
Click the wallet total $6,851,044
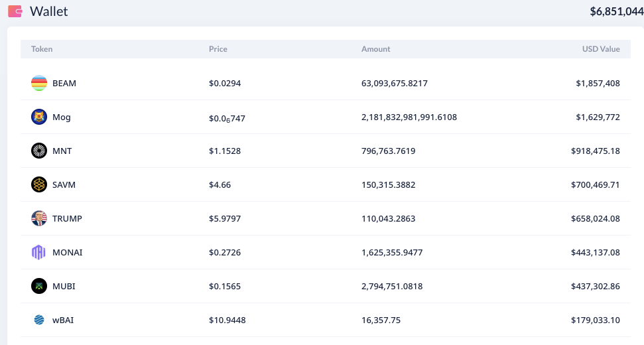click(617, 11)
